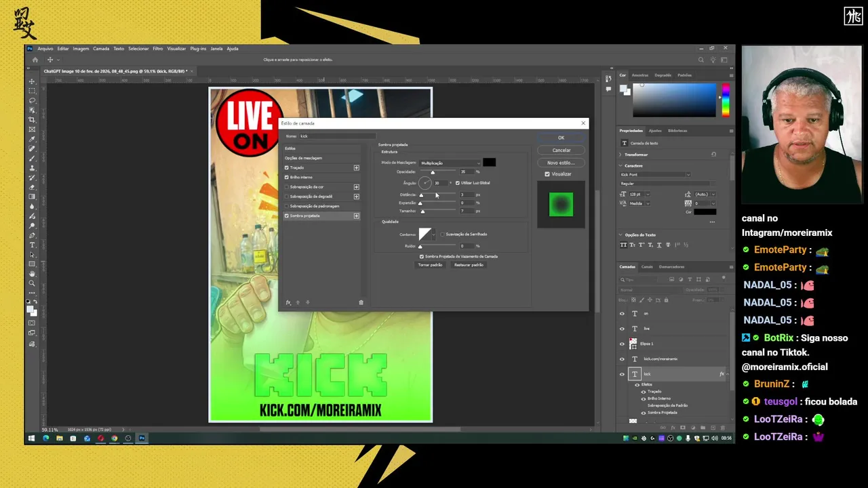868x488 pixels.
Task: Click the Home icon in options bar
Action: 35,60
